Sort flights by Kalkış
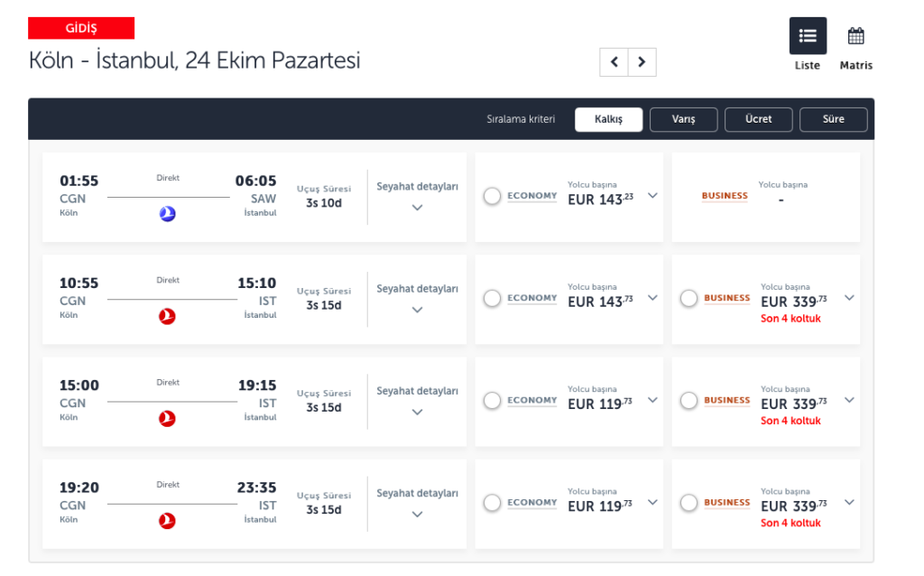This screenshot has width=924, height=576. pos(608,119)
